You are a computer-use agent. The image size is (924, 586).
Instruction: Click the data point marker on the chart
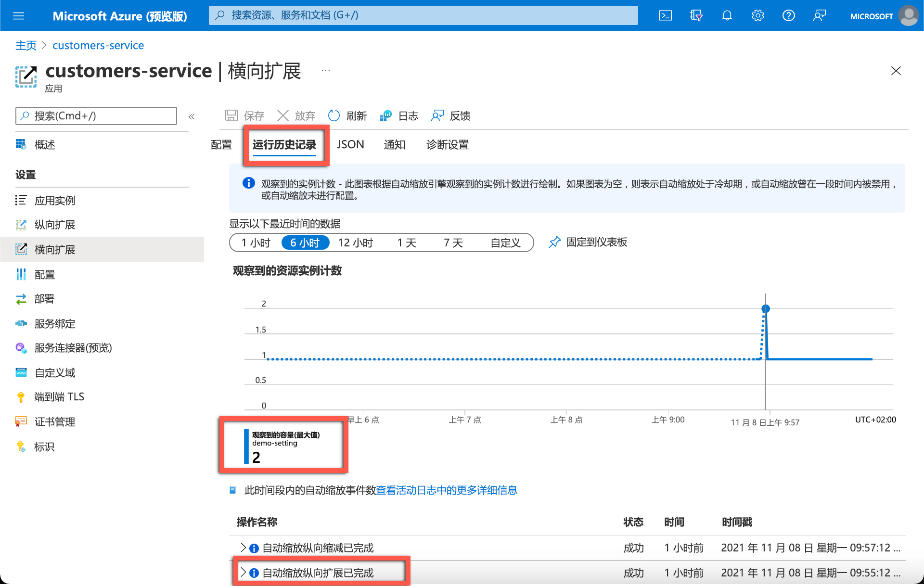pos(765,309)
